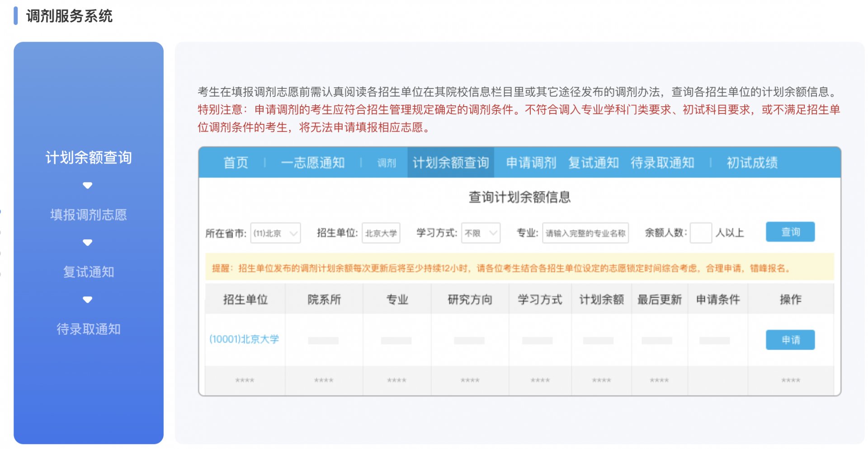Screen dimensions: 868x449
Task: Open the 待录取通知 tab in the navigation bar
Action: pyautogui.click(x=662, y=163)
